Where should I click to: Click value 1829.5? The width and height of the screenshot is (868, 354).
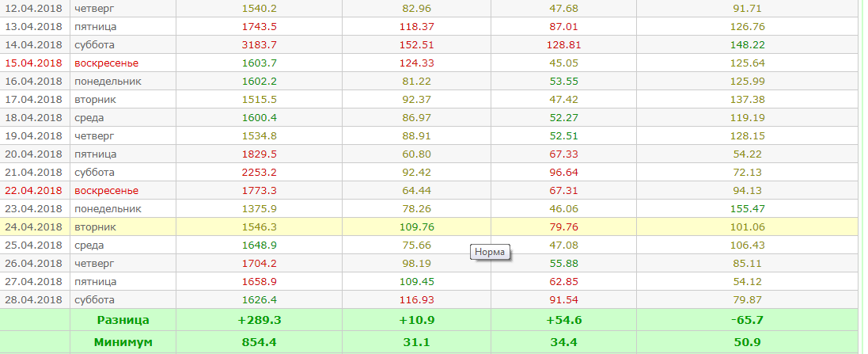260,154
